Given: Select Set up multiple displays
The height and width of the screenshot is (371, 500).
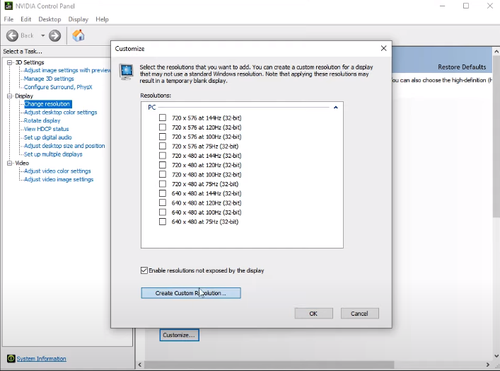Looking at the screenshot, I should click(x=53, y=154).
